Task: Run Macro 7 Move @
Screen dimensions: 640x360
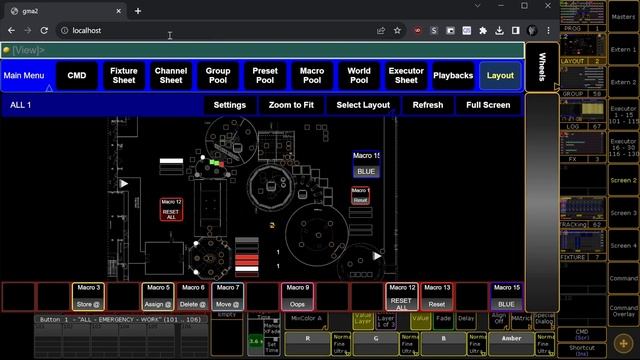Action: coord(227,296)
